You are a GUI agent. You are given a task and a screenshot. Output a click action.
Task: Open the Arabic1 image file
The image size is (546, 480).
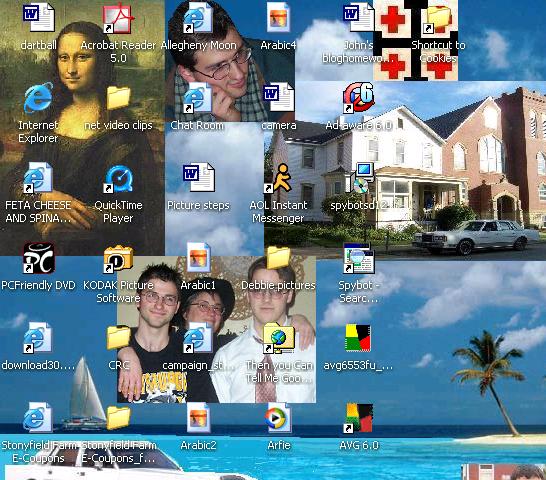(x=198, y=258)
